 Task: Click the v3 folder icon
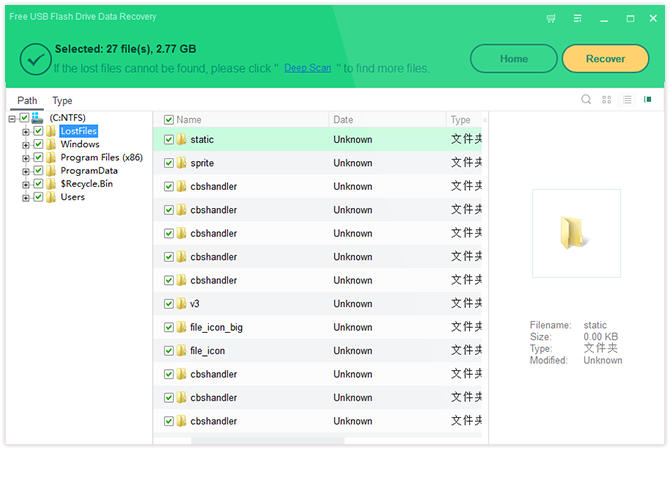(181, 303)
